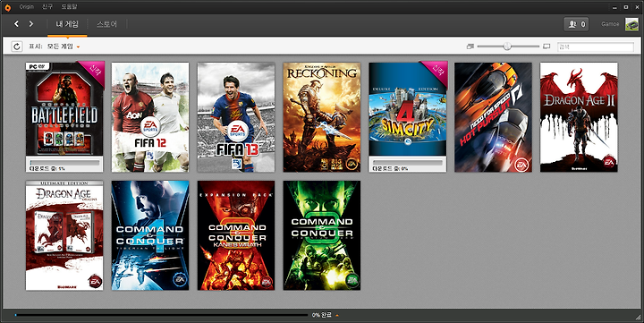Click the 0% 완료 status text
644x323 pixels.
coord(321,315)
